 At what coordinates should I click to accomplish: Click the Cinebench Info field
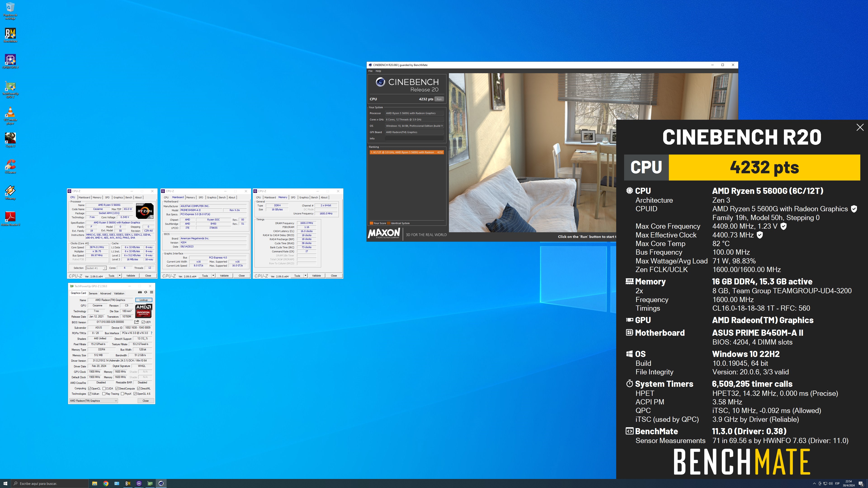point(414,138)
